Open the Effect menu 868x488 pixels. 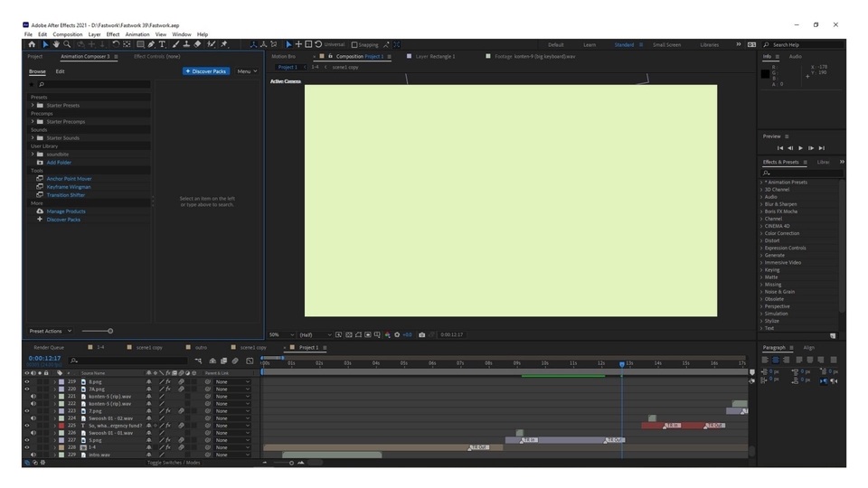[113, 34]
